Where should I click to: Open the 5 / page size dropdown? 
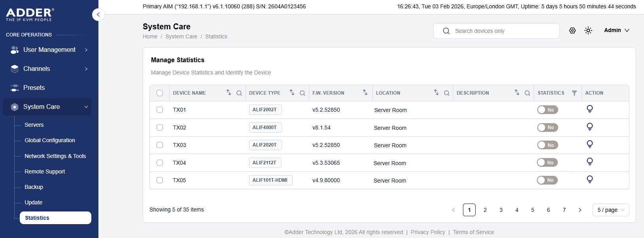point(610,210)
